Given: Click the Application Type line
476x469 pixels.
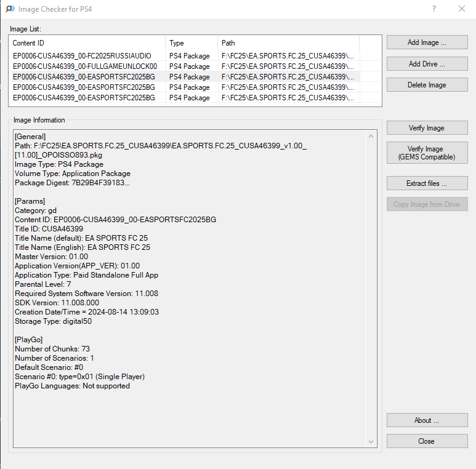Looking at the screenshot, I should click(x=87, y=275).
